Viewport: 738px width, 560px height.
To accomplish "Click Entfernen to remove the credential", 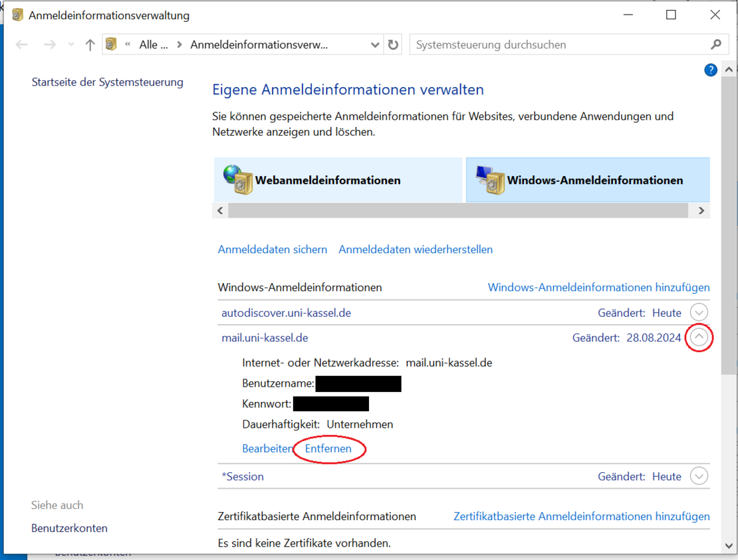I will 328,448.
